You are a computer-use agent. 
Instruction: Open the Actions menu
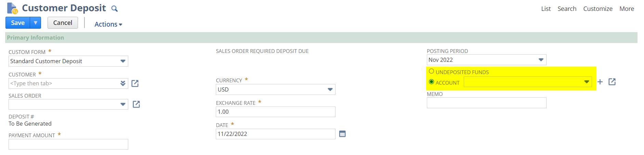point(108,24)
